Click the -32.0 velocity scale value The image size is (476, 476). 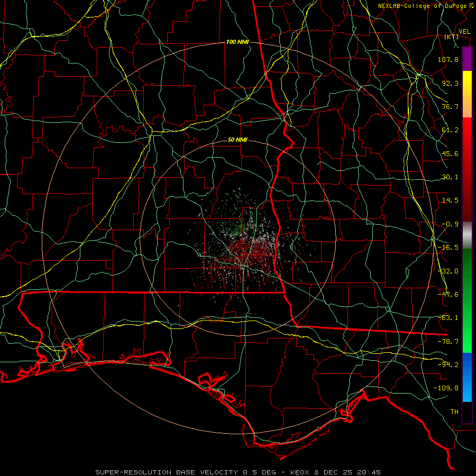tap(448, 271)
